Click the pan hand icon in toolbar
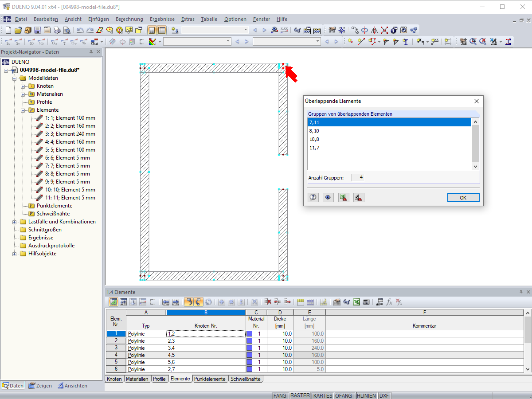The width and height of the screenshot is (532, 399). click(x=463, y=42)
